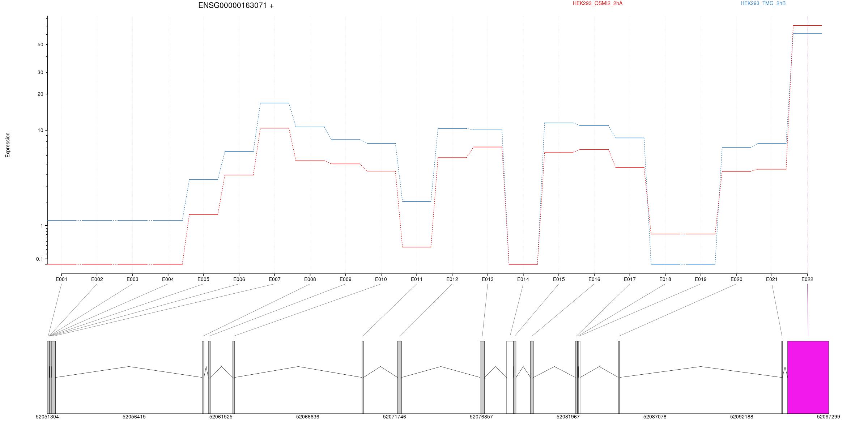868x434 pixels.
Task: Select exon label E014
Action: point(523,279)
